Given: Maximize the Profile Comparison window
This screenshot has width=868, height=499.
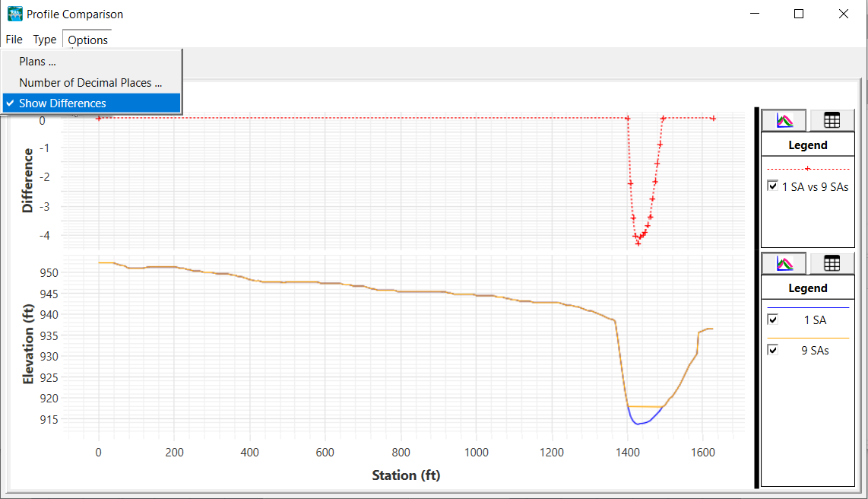Looking at the screenshot, I should (799, 14).
